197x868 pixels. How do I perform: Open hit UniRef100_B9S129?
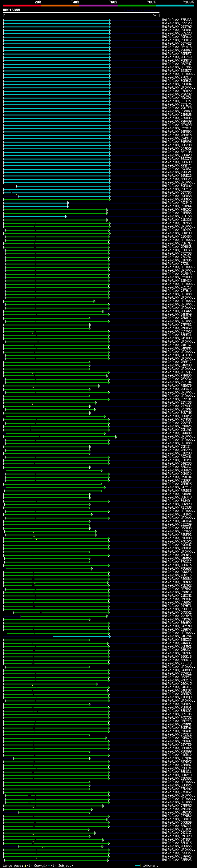pyautogui.click(x=176, y=23)
